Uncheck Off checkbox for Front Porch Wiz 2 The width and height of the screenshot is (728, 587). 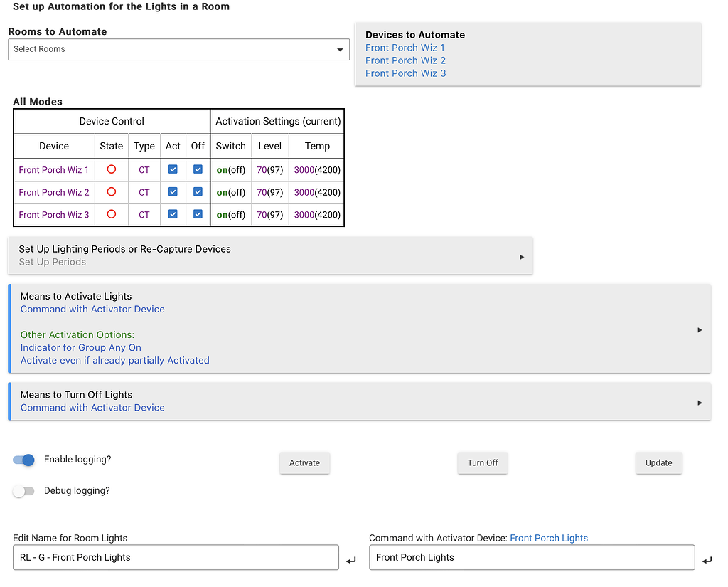[x=198, y=191]
